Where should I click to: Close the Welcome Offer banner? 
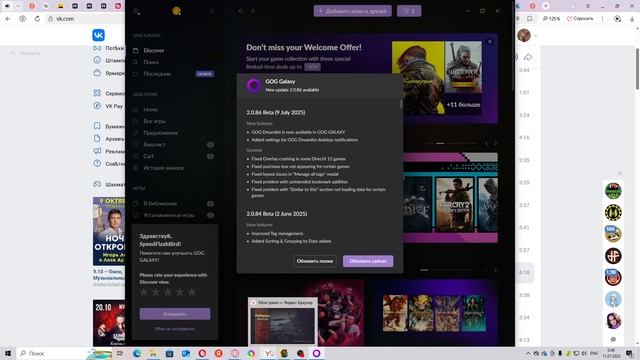click(490, 42)
